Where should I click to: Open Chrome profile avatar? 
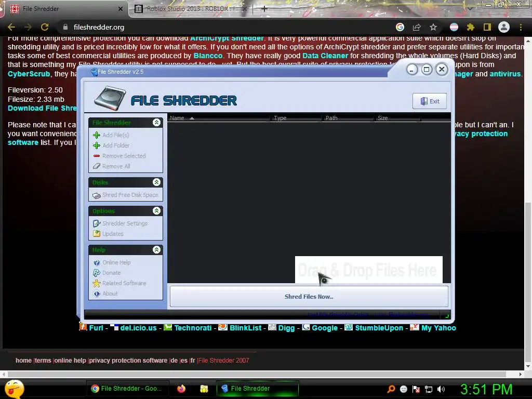click(504, 27)
